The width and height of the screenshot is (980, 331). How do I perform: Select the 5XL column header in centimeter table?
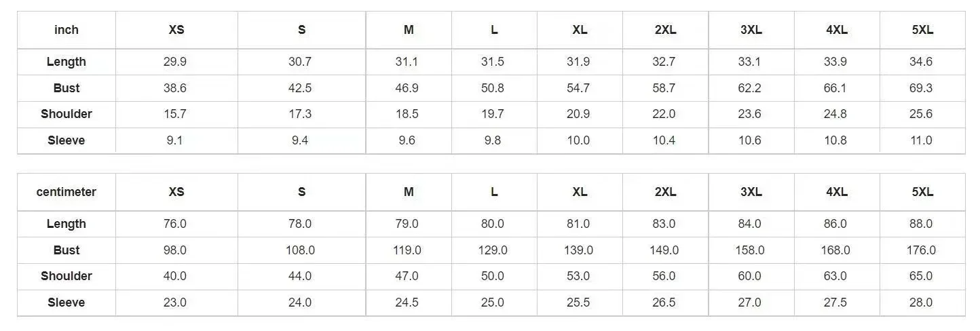pos(922,192)
